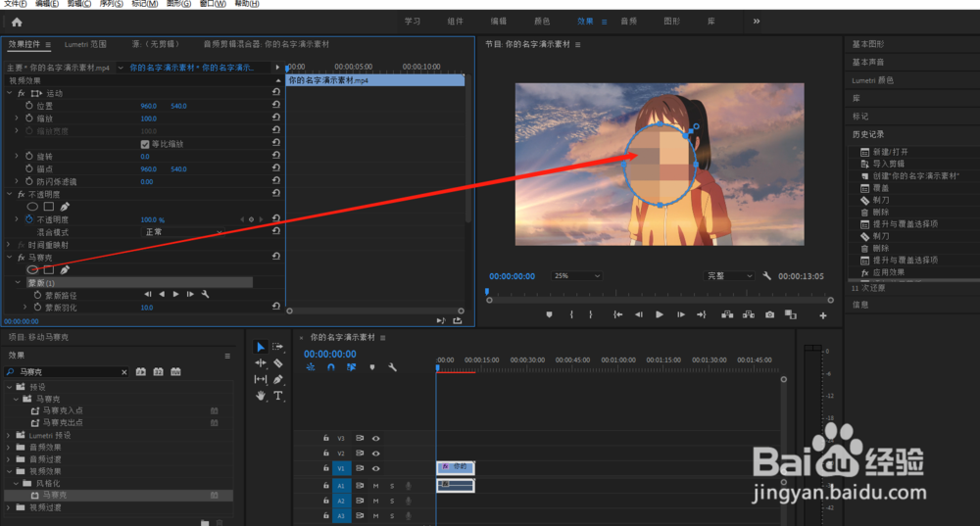Click the Home icon

pos(17,22)
